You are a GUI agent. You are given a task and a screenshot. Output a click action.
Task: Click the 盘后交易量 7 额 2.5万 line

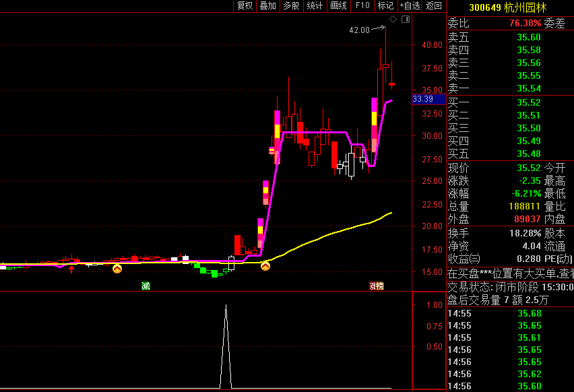498,300
